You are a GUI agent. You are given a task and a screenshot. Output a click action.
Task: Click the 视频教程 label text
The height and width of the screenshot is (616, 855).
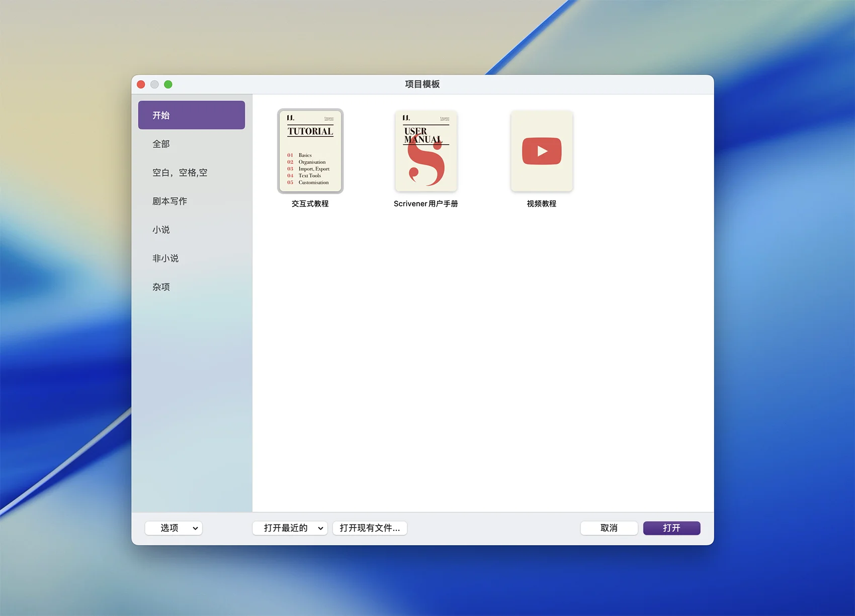[x=542, y=204]
